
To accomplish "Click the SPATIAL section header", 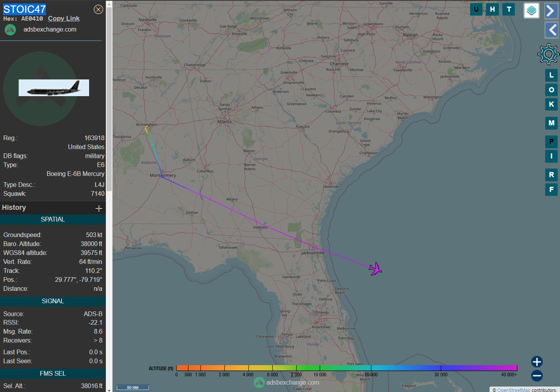I will click(x=53, y=220).
